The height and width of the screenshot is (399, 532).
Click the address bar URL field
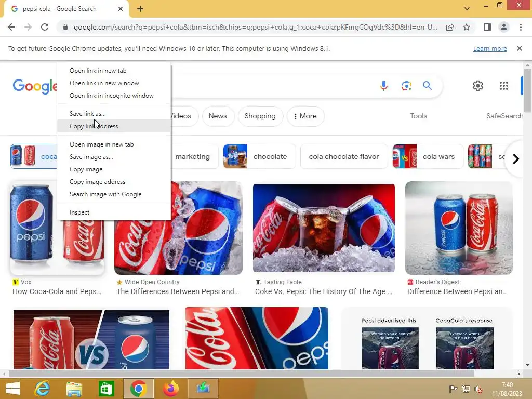(255, 27)
